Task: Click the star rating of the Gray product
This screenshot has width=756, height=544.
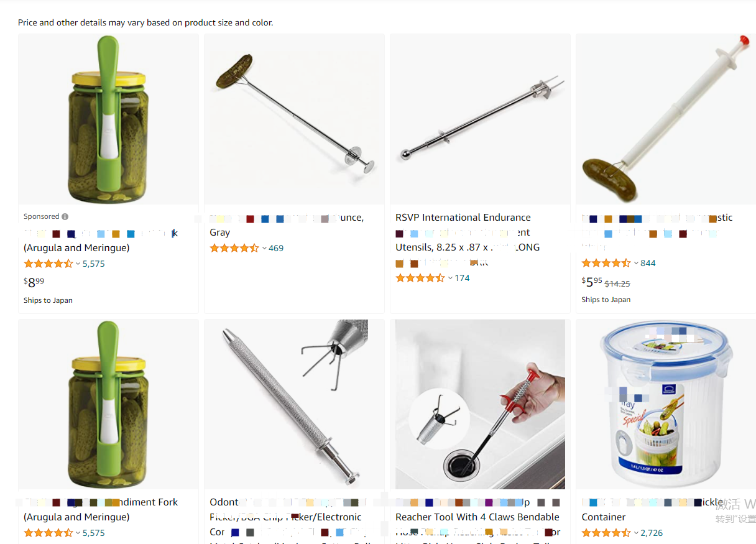Action: [x=234, y=248]
